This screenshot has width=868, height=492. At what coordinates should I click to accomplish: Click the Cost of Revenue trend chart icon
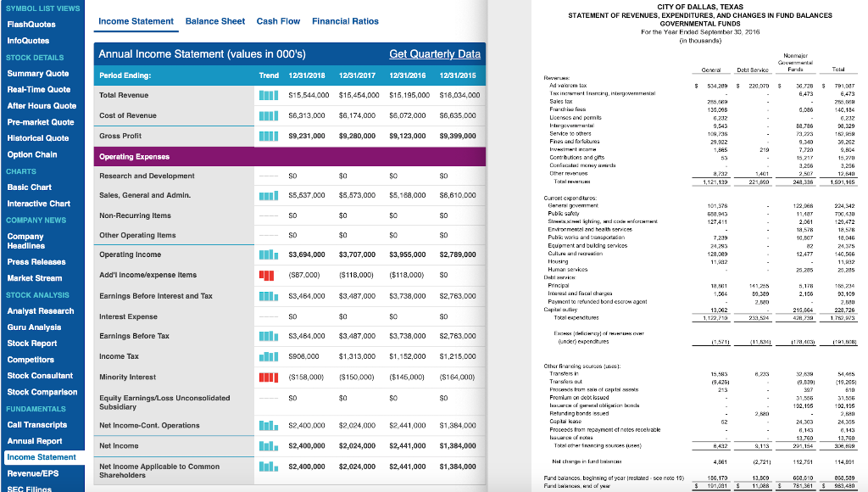[269, 115]
